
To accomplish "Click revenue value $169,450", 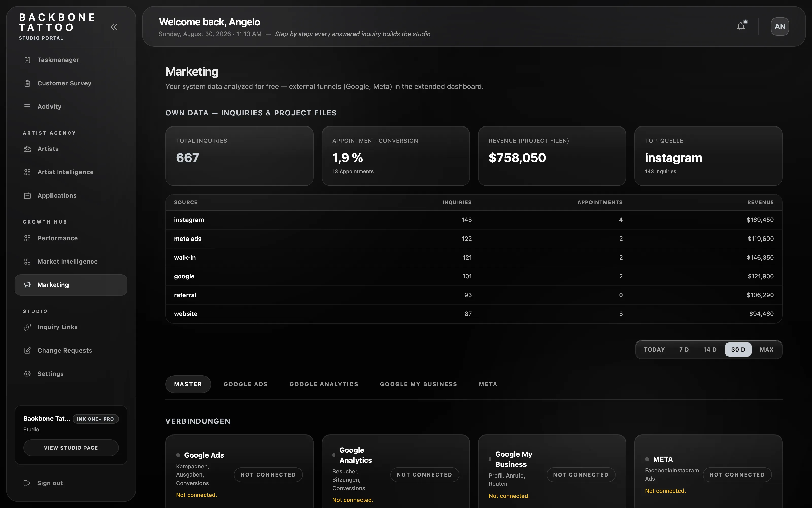I will [760, 220].
